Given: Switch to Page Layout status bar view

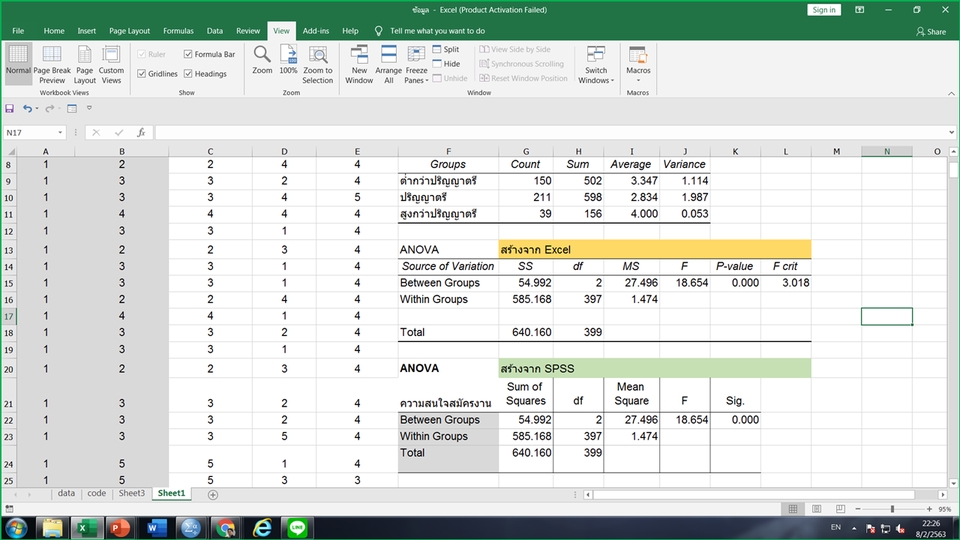Looking at the screenshot, I should (816, 509).
